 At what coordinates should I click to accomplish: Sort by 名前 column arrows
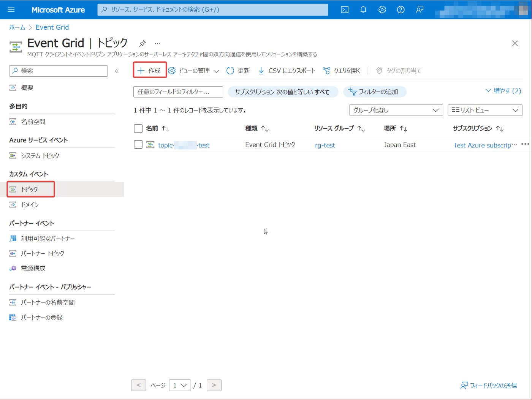click(165, 128)
